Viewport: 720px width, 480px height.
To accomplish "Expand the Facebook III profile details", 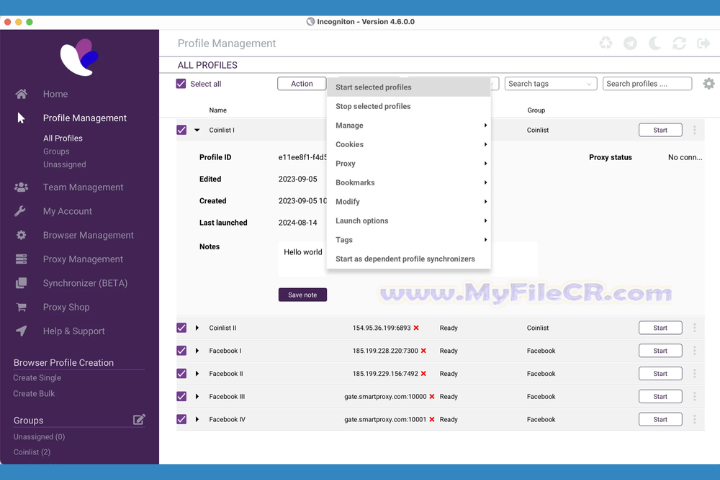I will coord(197,396).
